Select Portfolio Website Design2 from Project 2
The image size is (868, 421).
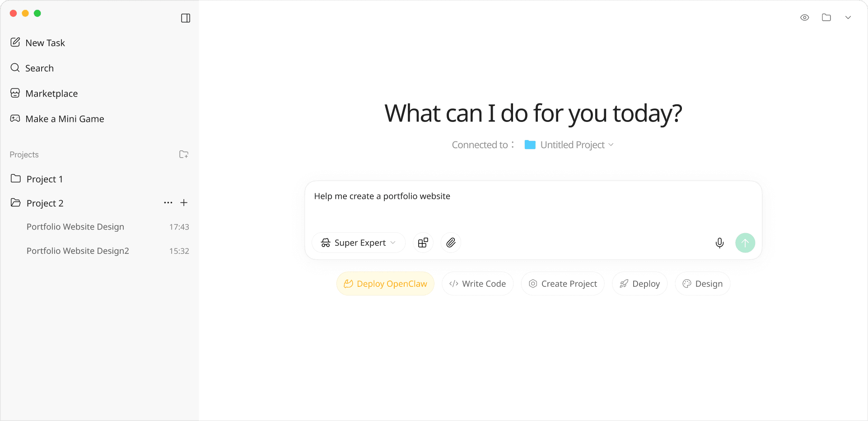coord(78,251)
